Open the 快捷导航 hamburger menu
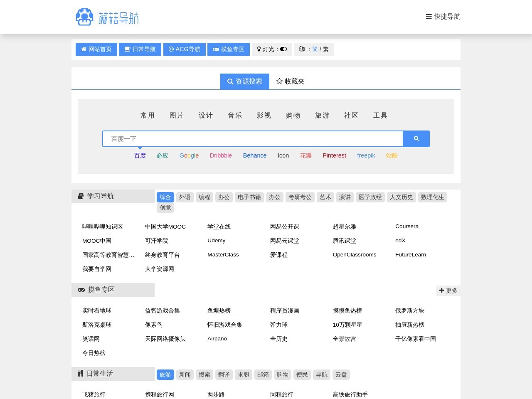Image resolution: width=532 pixels, height=399 pixels. click(x=443, y=17)
